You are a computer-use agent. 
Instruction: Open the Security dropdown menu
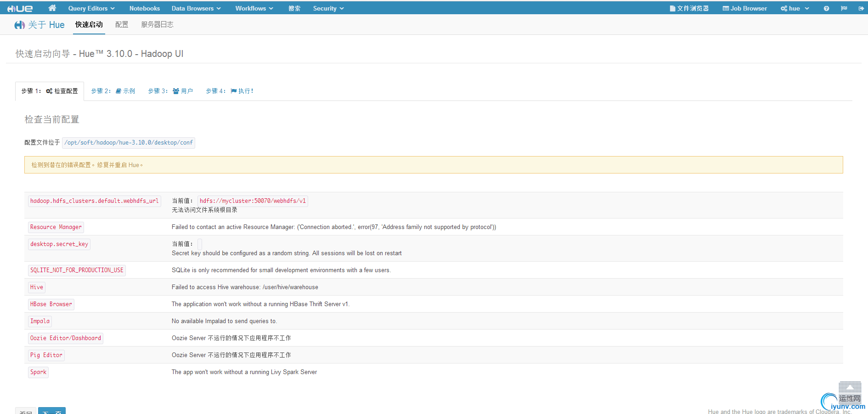coord(328,8)
